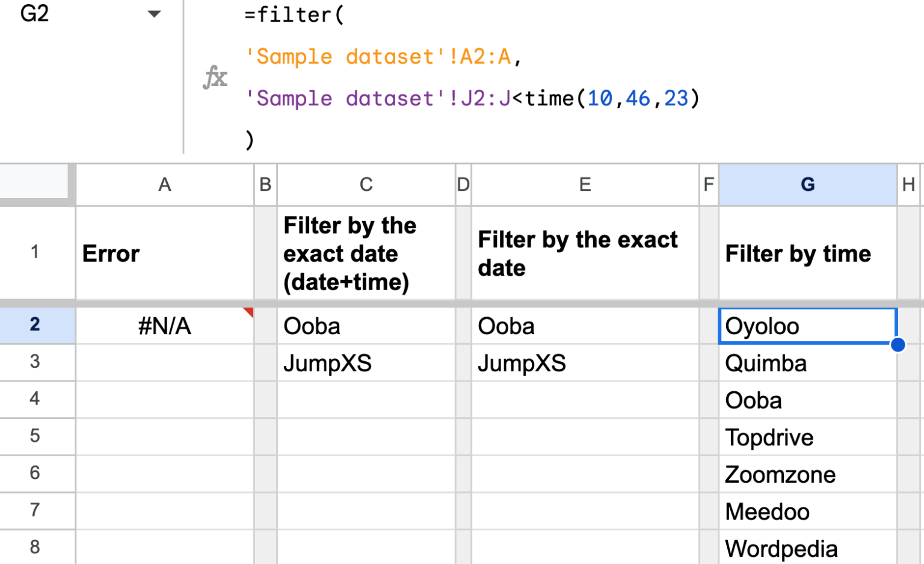The image size is (924, 564).
Task: Click the Ooba cell in column E
Action: click(x=584, y=325)
